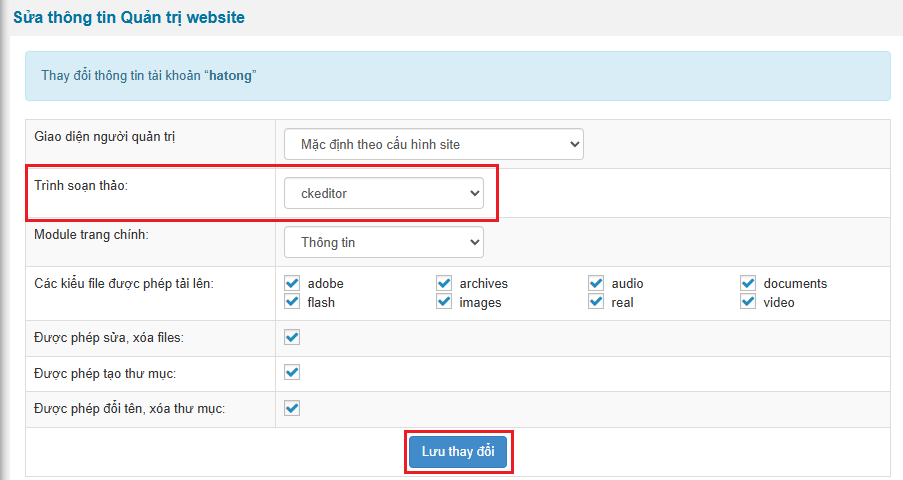Open the Module trang chính dropdown
This screenshot has width=903, height=480.
point(383,242)
